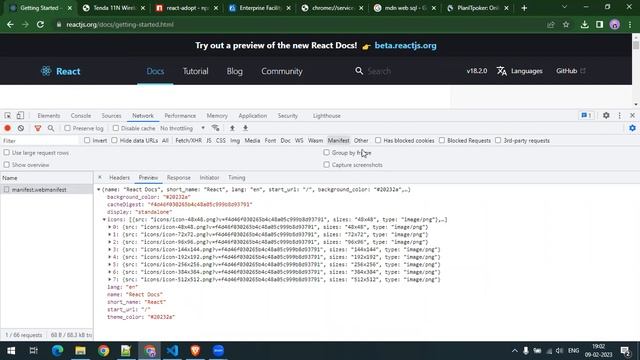This screenshot has width=640, height=360.
Task: Select manifest.webmanifest request row
Action: [47, 190]
